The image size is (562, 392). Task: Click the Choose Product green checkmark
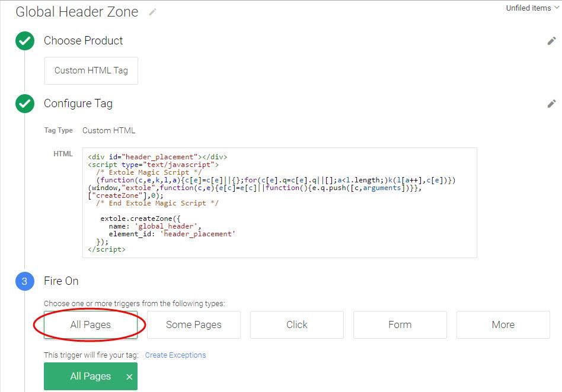coord(25,41)
